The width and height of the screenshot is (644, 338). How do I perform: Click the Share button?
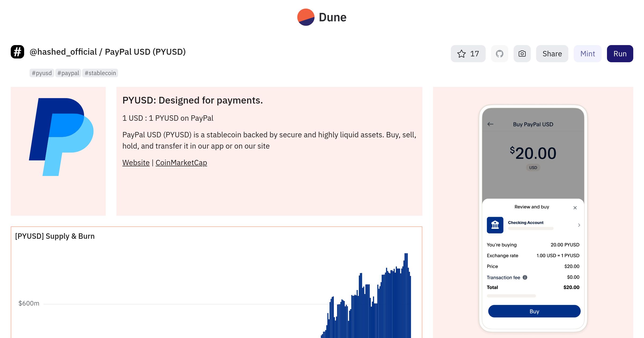pos(552,54)
